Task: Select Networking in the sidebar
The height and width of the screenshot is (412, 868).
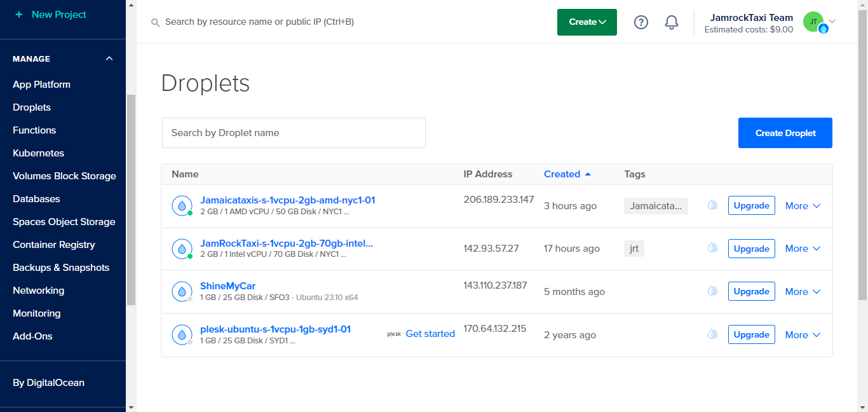Action: (38, 291)
